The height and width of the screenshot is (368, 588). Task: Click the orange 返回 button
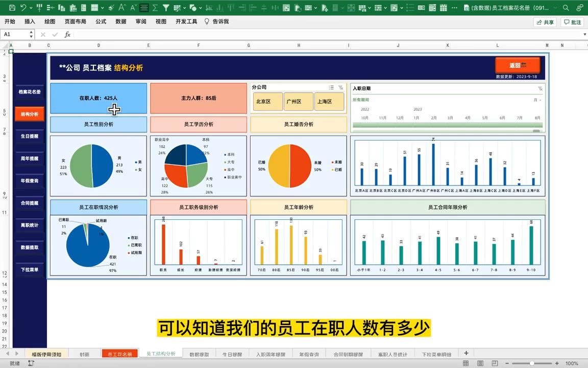click(517, 65)
